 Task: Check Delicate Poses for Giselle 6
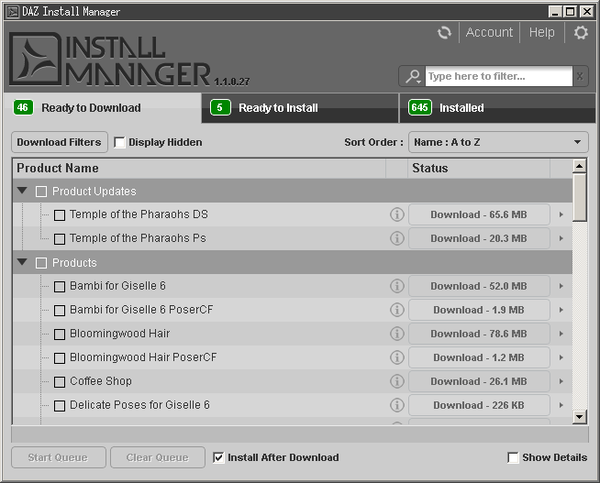click(x=59, y=406)
